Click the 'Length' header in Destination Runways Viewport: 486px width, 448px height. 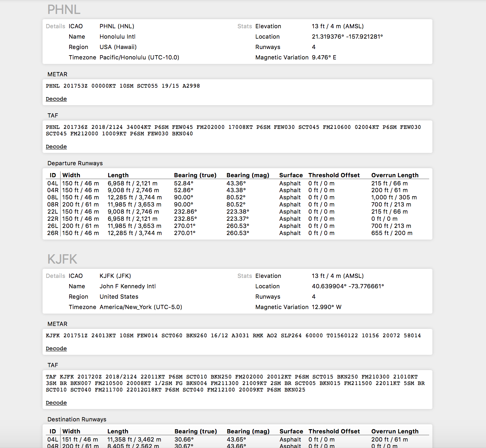click(x=118, y=431)
